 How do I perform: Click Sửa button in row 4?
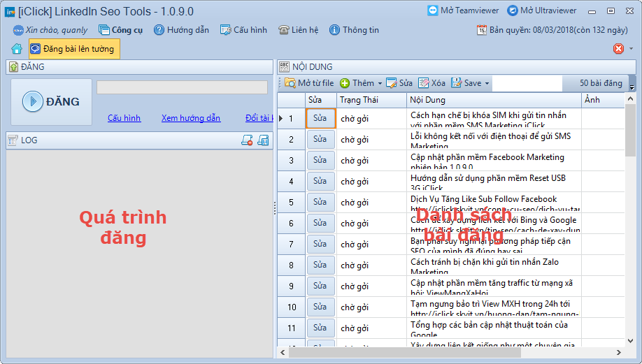tap(320, 181)
